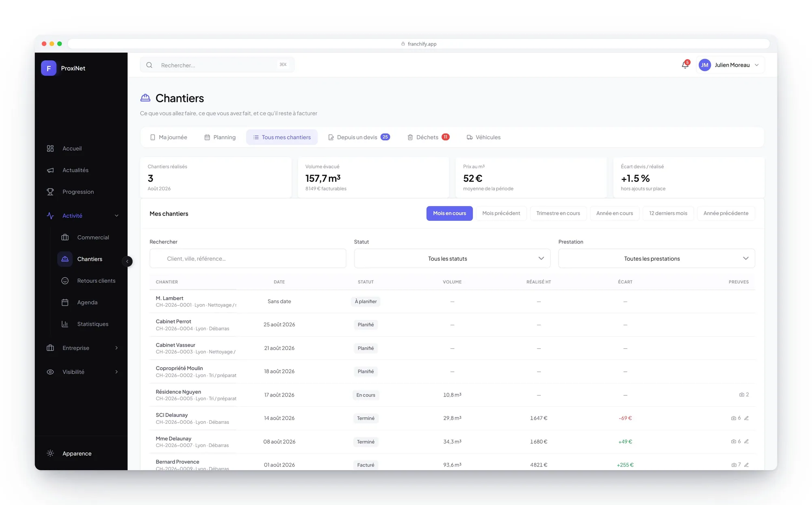Image resolution: width=812 pixels, height=505 pixels.
Task: Open the Véhicules tab
Action: point(484,137)
